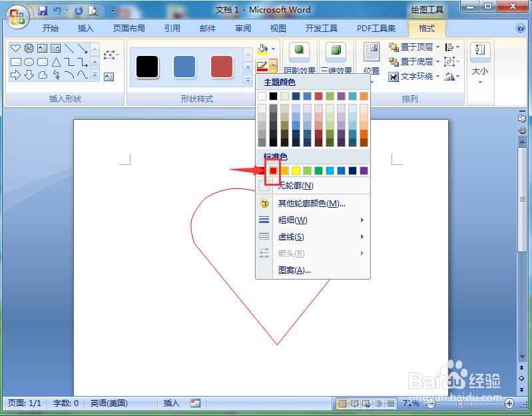Switch to full-screen reading view
The height and width of the screenshot is (416, 532).
coord(354,403)
